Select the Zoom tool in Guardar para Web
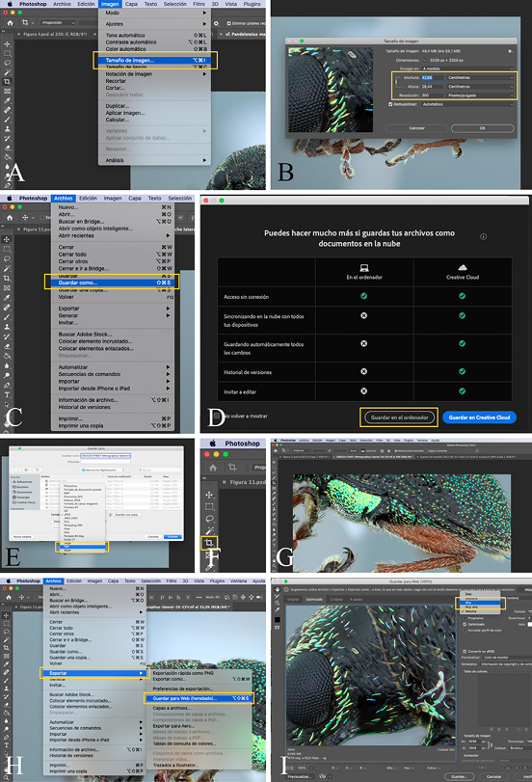 point(278,603)
